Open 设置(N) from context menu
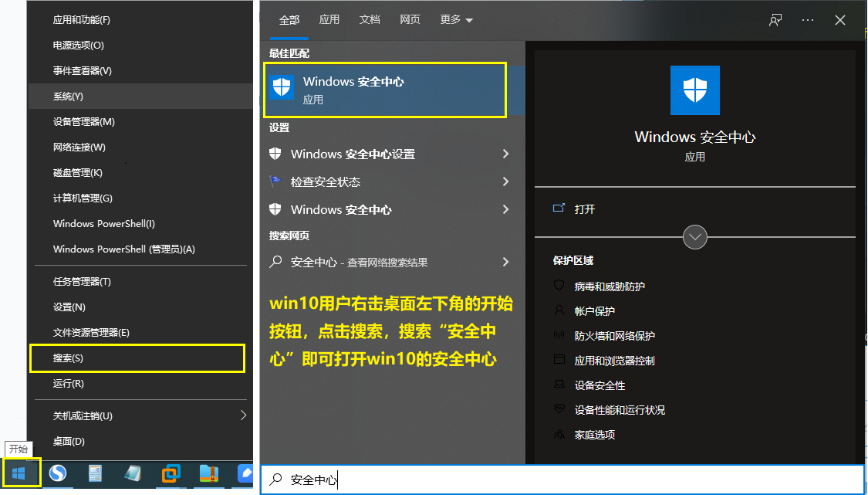 [140, 307]
